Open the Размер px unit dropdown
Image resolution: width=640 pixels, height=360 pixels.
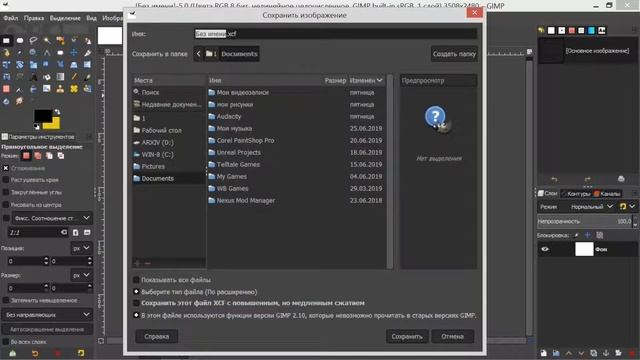[81, 275]
